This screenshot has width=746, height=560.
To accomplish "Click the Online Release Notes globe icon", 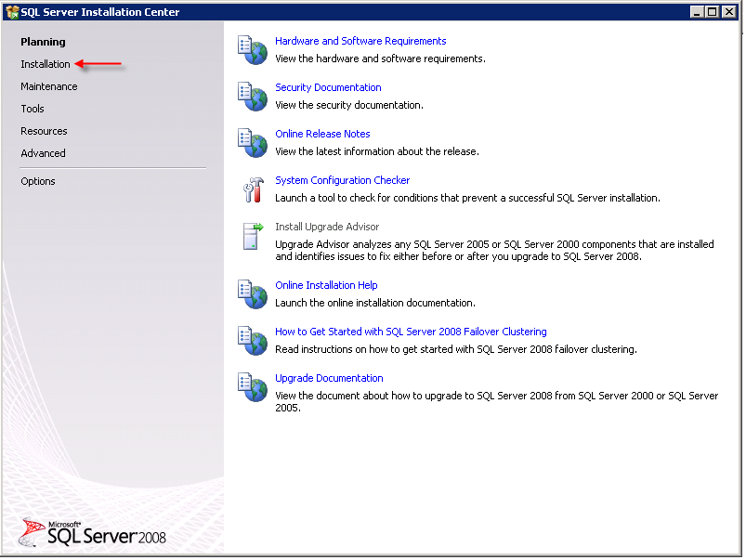I will (252, 143).
